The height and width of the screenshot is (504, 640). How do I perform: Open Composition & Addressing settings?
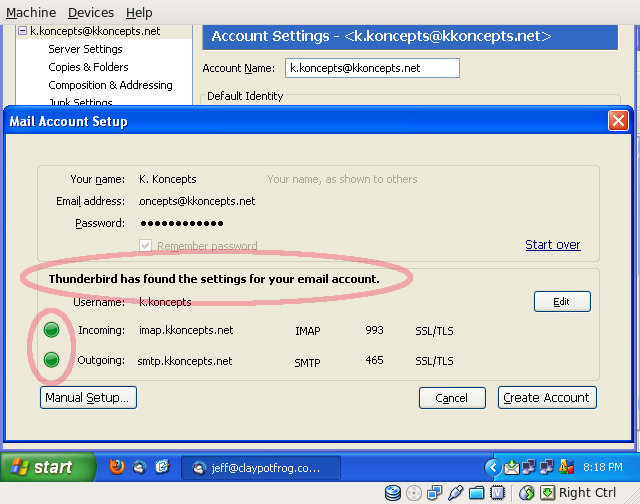pyautogui.click(x=110, y=85)
